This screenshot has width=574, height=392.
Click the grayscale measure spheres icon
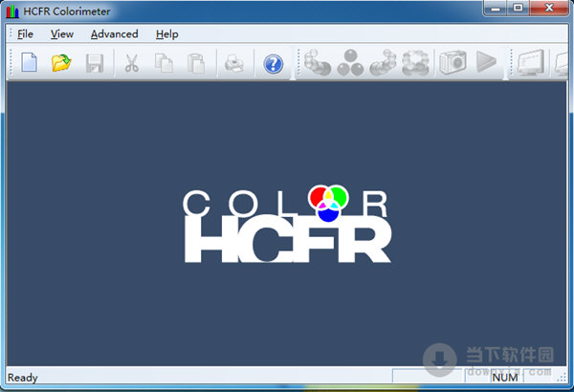pyautogui.click(x=317, y=62)
